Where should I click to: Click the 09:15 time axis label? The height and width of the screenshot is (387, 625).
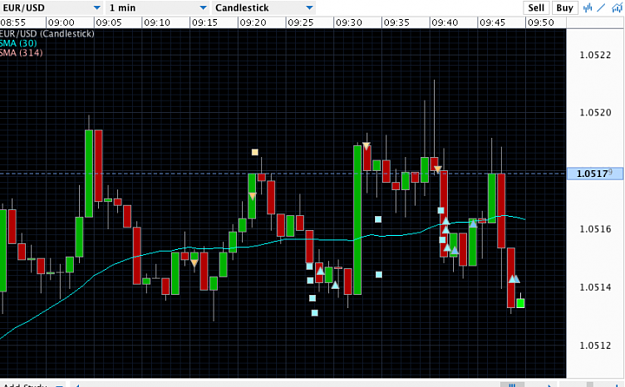(x=204, y=23)
